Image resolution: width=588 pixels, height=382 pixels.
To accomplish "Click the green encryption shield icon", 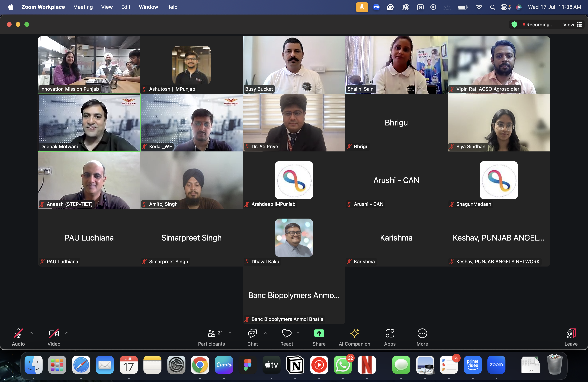I will (x=514, y=24).
